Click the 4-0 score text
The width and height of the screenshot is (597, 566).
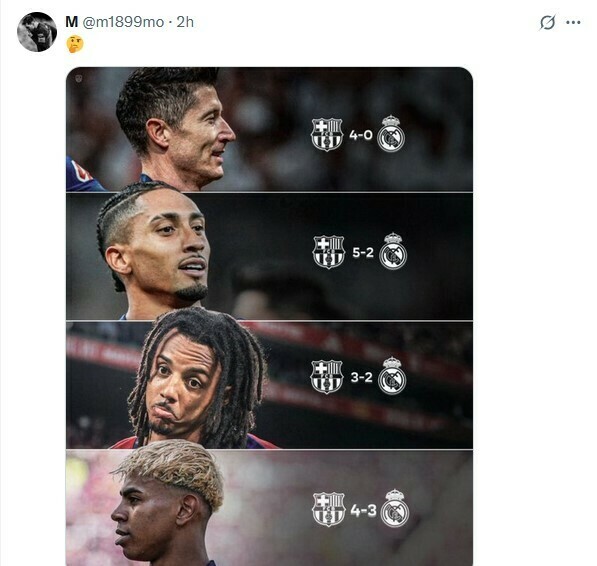(361, 135)
